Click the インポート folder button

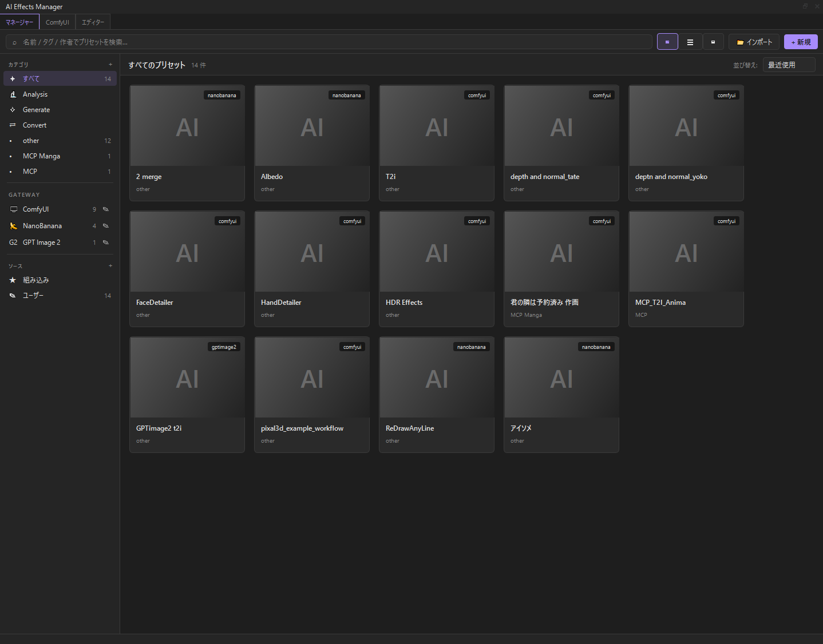754,42
